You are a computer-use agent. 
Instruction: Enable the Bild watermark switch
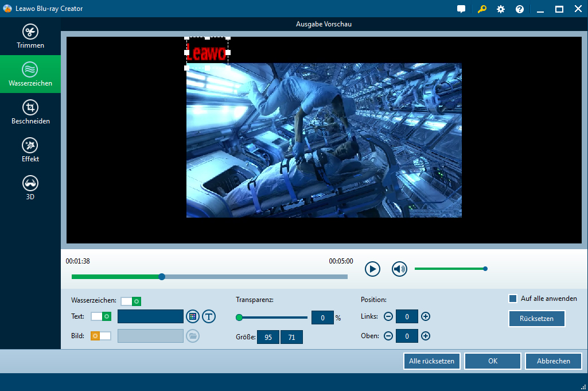click(x=101, y=336)
